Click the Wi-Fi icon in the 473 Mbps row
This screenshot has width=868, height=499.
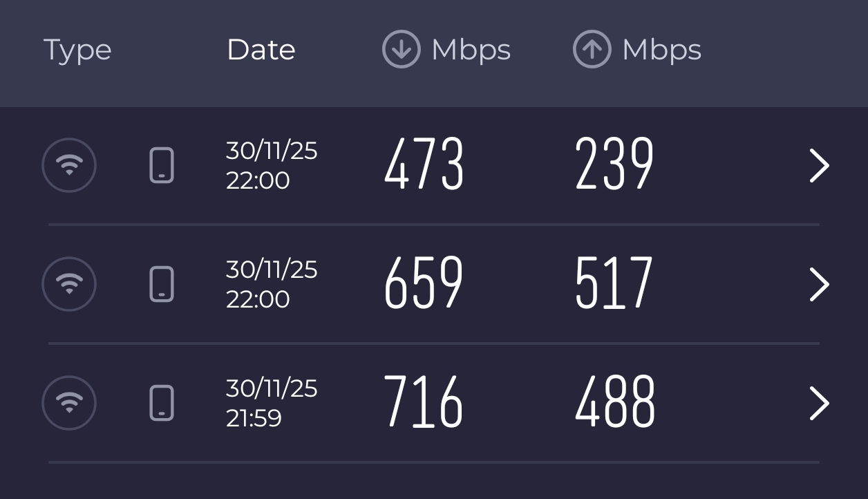click(69, 165)
